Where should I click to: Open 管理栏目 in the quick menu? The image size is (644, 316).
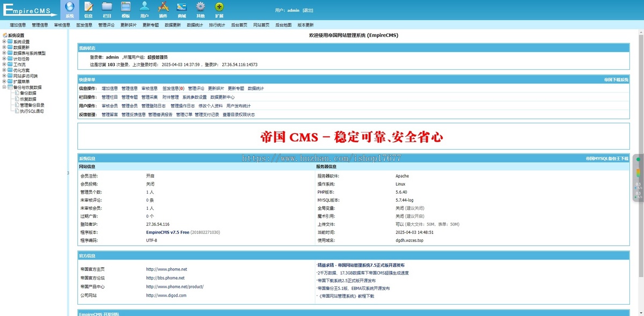click(x=109, y=97)
